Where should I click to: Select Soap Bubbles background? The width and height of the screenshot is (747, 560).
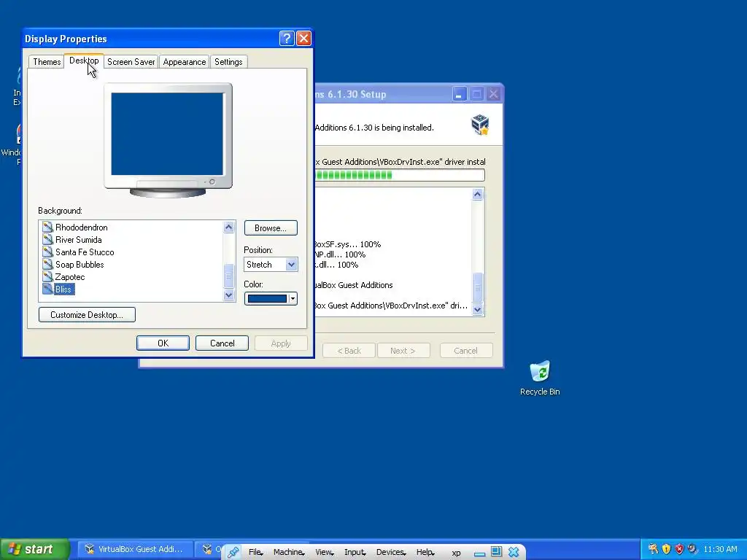click(80, 264)
